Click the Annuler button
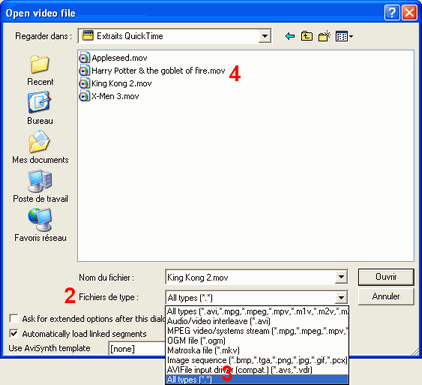 386,296
